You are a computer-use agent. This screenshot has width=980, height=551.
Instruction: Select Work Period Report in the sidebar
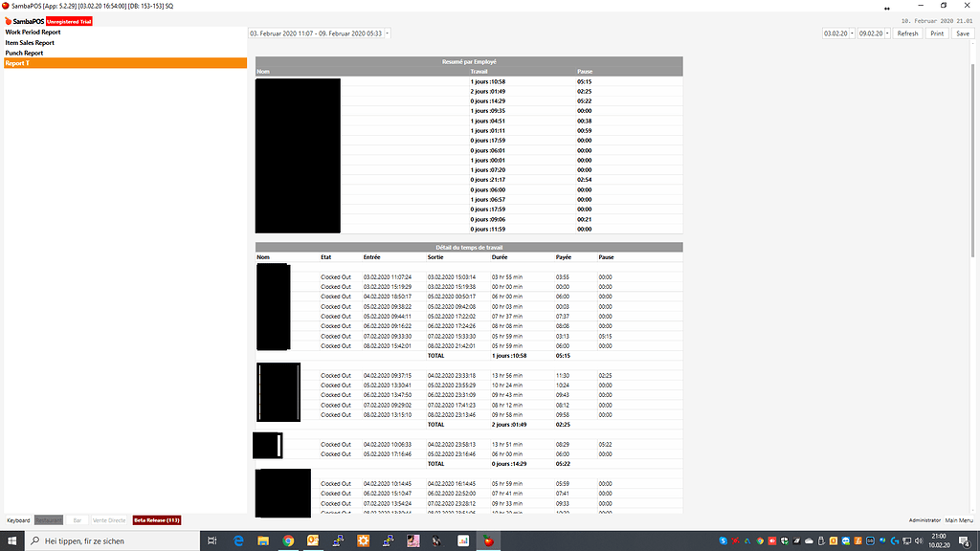pyautogui.click(x=33, y=31)
